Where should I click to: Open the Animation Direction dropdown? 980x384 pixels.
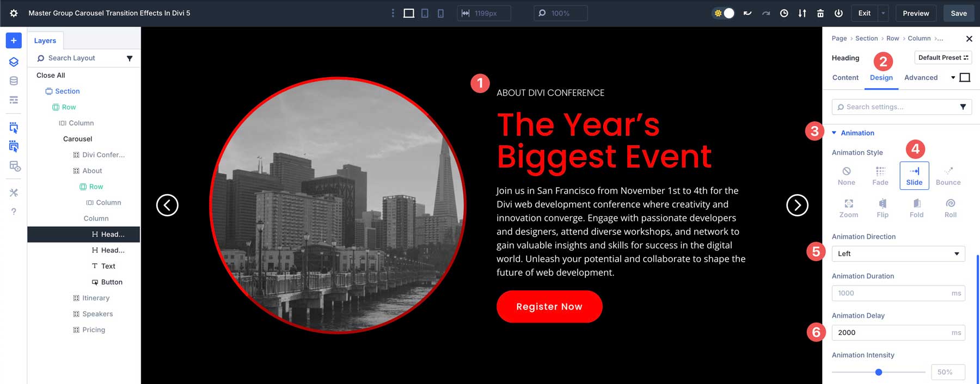pyautogui.click(x=898, y=254)
